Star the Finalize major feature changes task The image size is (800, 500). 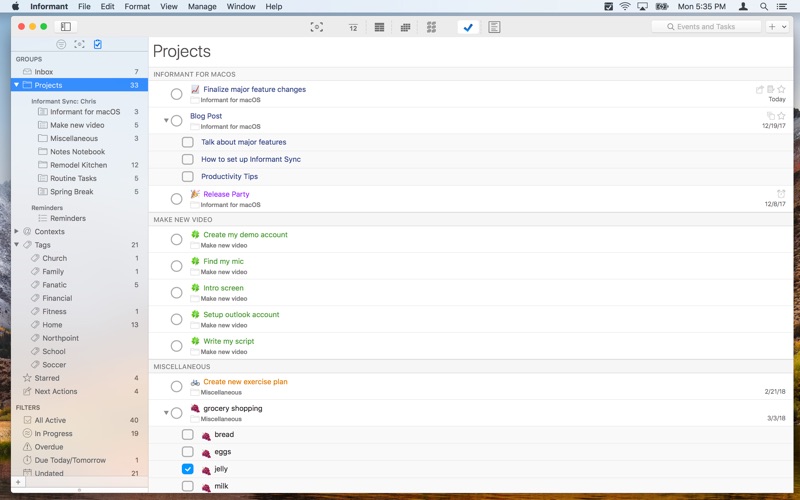click(x=781, y=89)
